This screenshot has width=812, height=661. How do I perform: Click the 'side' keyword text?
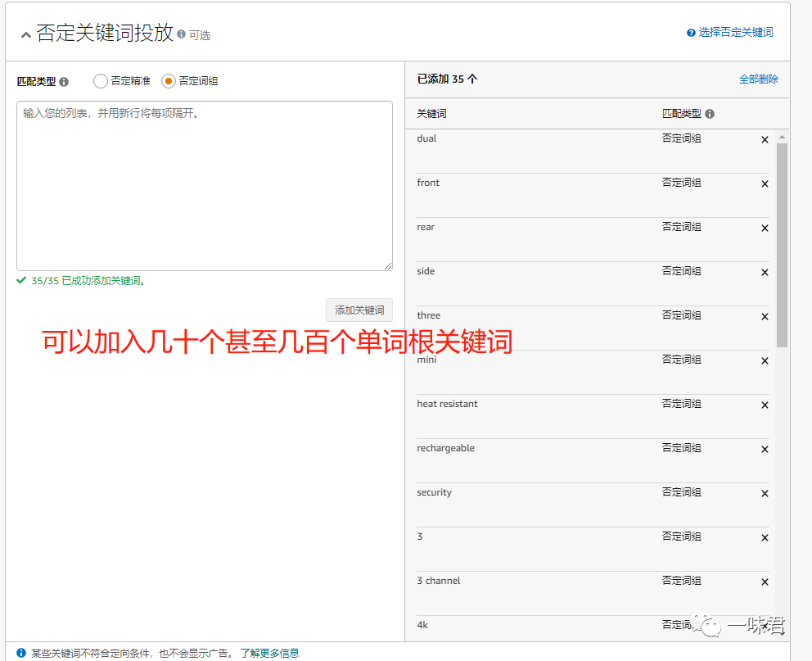click(x=426, y=271)
